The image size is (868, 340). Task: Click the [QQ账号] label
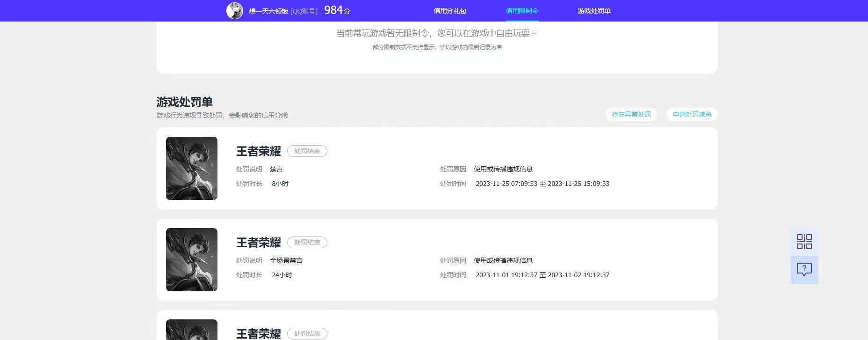click(304, 11)
